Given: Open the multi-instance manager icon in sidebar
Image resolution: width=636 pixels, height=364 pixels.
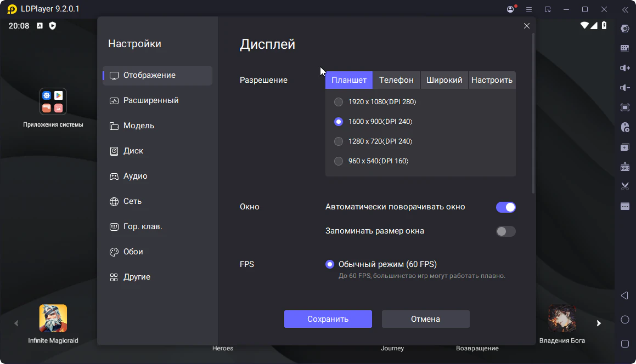Looking at the screenshot, I should pos(624,147).
